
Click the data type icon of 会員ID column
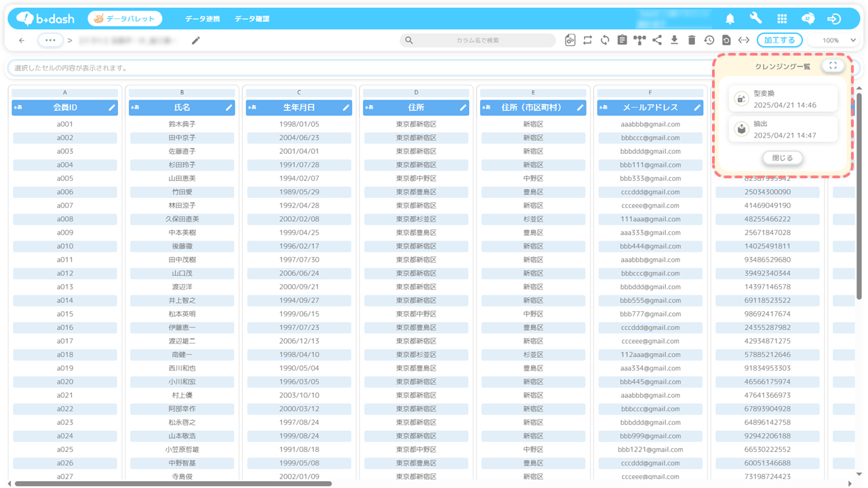(x=18, y=108)
